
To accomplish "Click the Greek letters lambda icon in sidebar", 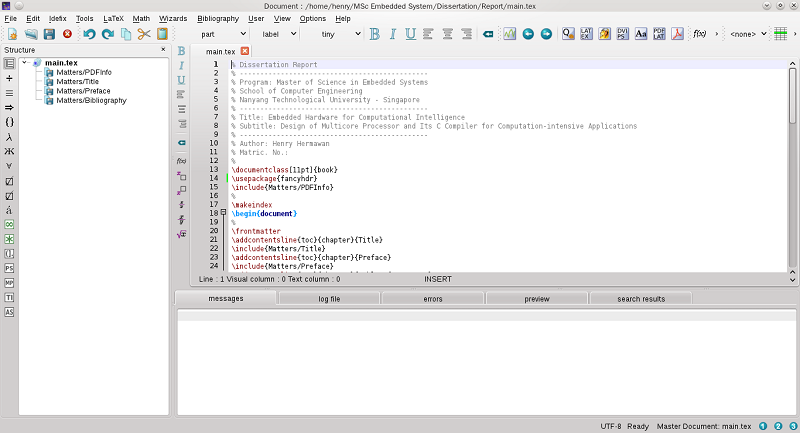I will (9, 136).
